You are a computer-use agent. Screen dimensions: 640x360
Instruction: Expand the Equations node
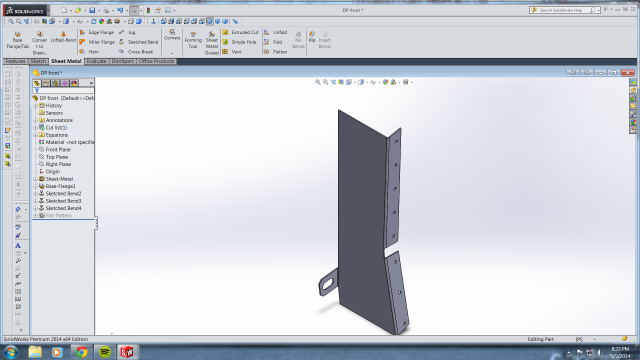[x=36, y=135]
